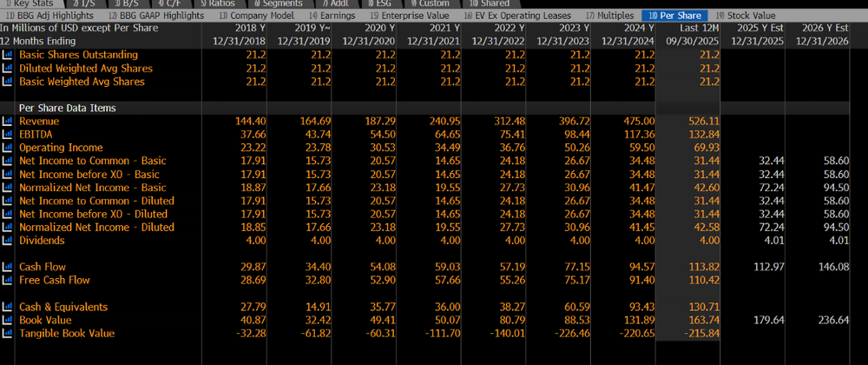The height and width of the screenshot is (365, 868).
Task: Click the Last 12M column header
Action: click(x=687, y=35)
